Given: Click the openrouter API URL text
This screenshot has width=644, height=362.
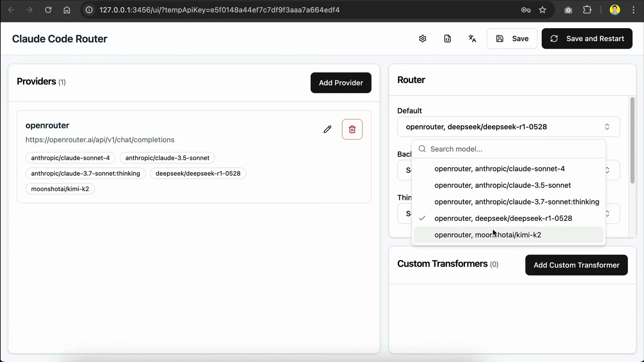Looking at the screenshot, I should (100, 140).
